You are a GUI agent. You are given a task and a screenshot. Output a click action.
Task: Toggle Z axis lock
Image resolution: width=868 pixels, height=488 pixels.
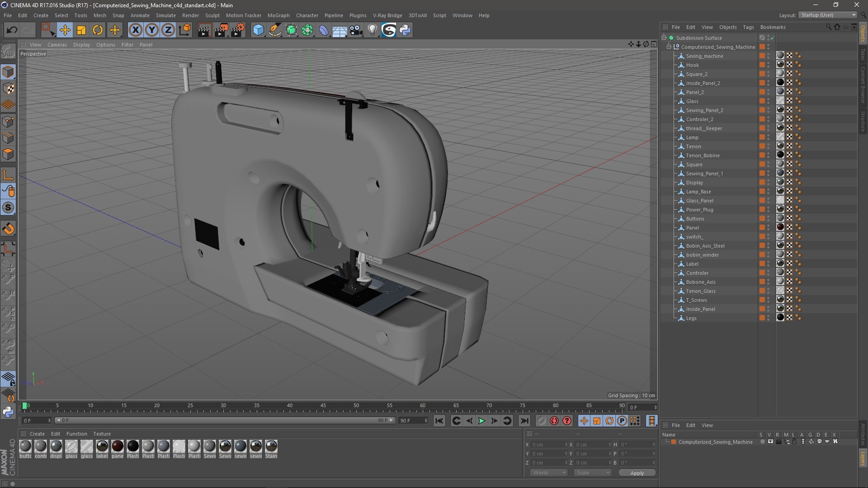168,30
